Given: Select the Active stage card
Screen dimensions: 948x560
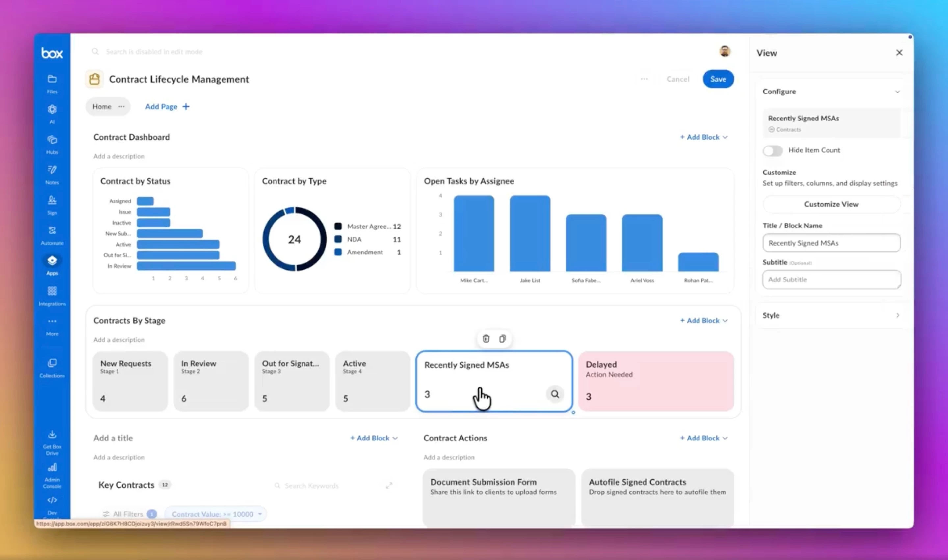Looking at the screenshot, I should 373,381.
